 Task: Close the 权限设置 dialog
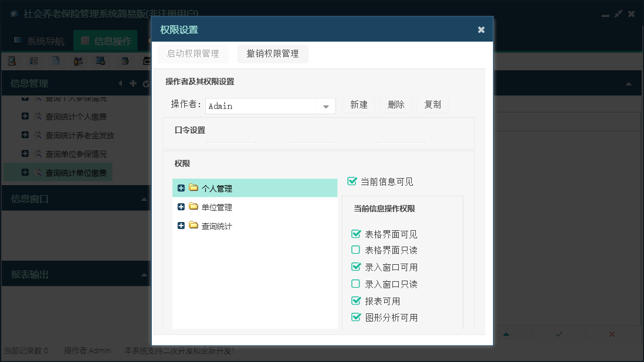tap(481, 30)
